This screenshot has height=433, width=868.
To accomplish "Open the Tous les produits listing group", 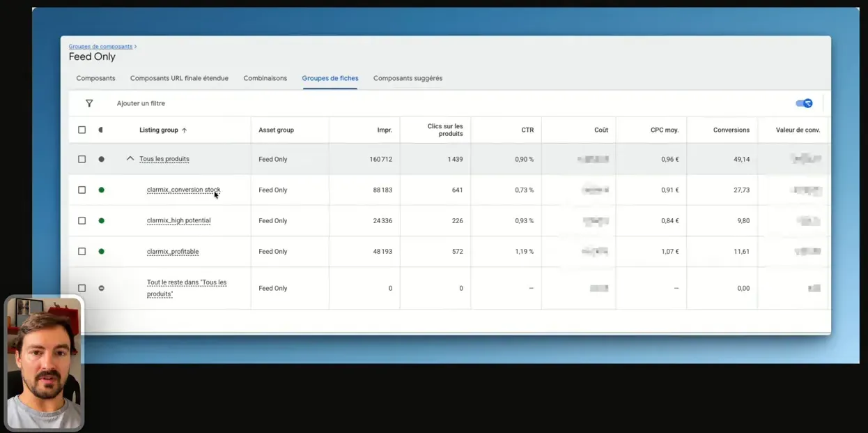I will click(164, 159).
